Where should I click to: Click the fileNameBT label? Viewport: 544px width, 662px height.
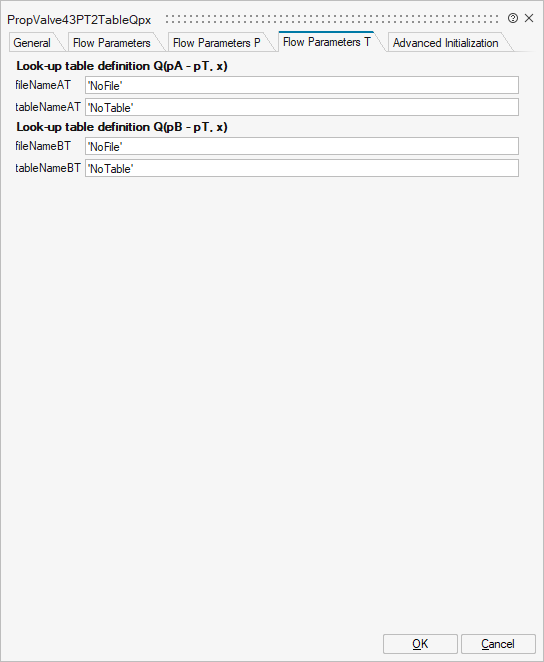coord(43,146)
